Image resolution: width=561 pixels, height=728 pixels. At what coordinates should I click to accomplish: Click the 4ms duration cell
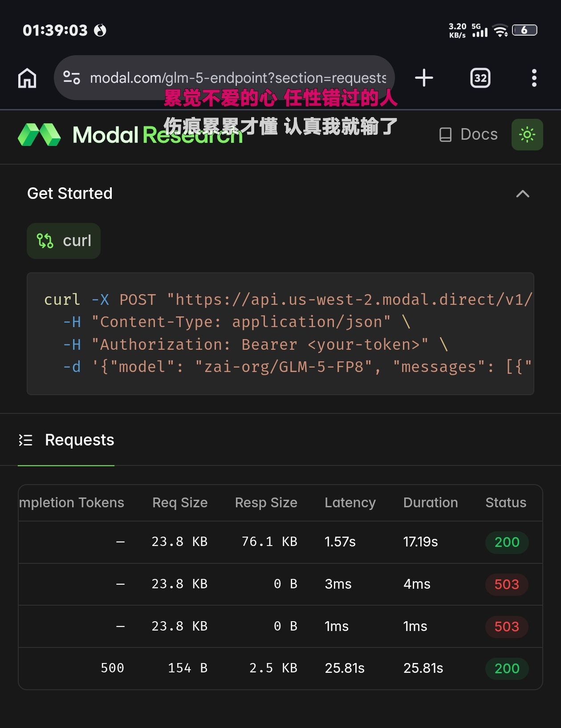[x=417, y=584]
